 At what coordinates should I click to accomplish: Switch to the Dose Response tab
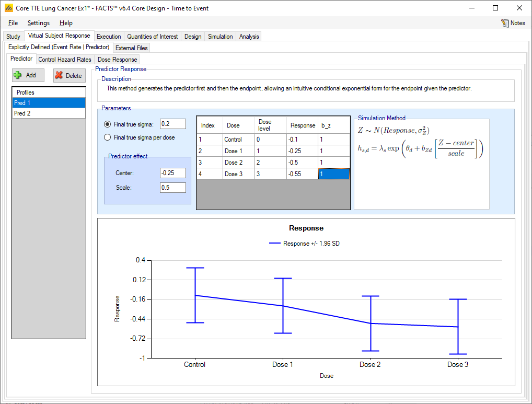pyautogui.click(x=117, y=60)
